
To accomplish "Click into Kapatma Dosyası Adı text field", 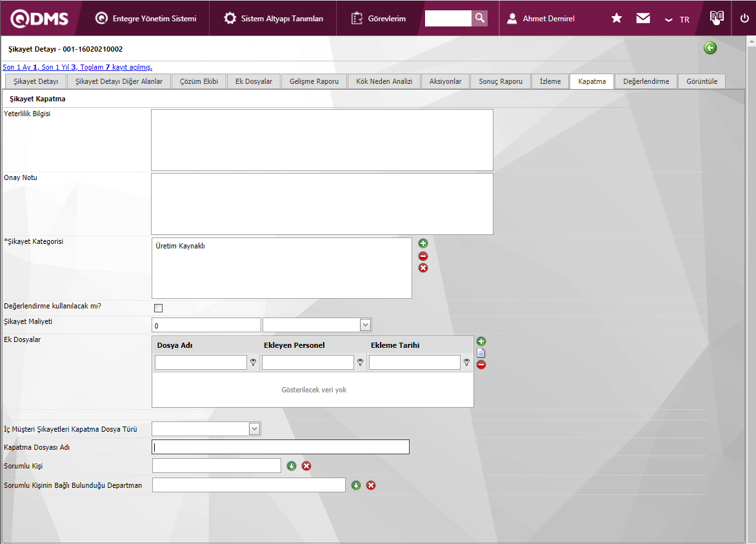I will [281, 447].
